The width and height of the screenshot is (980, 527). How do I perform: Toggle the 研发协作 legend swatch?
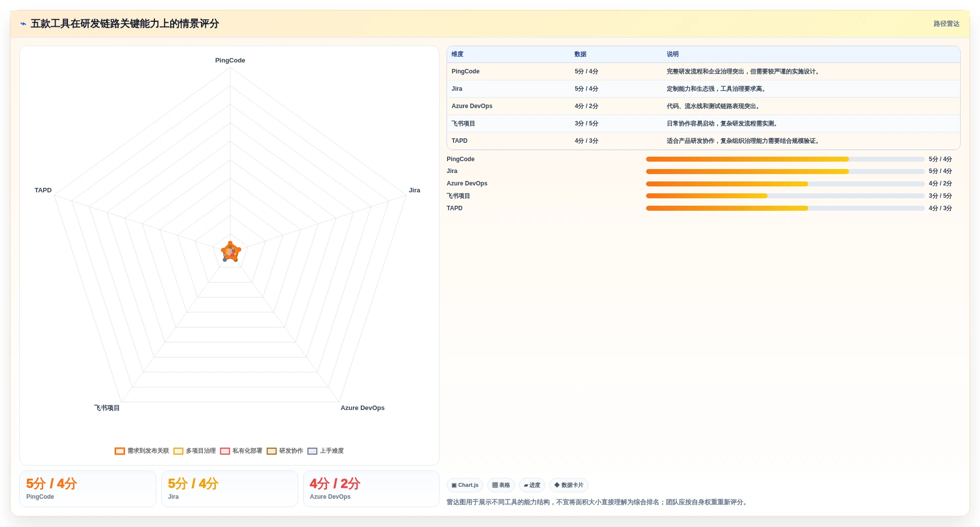pos(271,451)
